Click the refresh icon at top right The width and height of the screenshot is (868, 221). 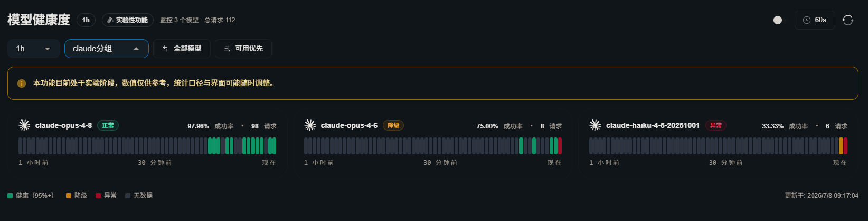(x=847, y=20)
